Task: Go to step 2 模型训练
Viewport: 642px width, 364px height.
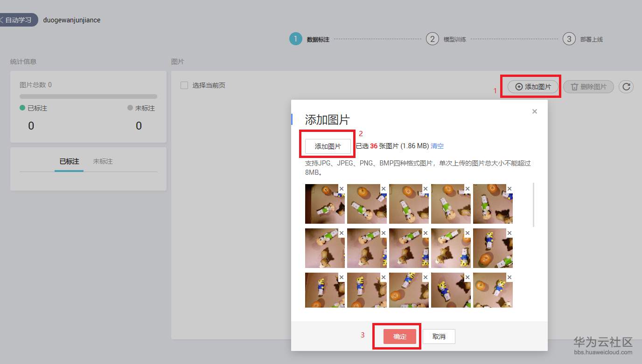Action: click(446, 39)
